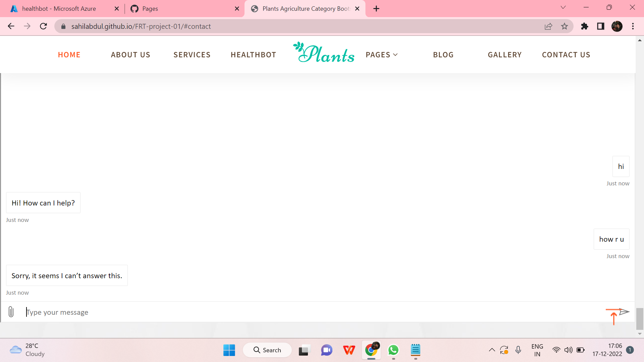The height and width of the screenshot is (362, 644).
Task: Open the browser share icon
Action: [548, 26]
